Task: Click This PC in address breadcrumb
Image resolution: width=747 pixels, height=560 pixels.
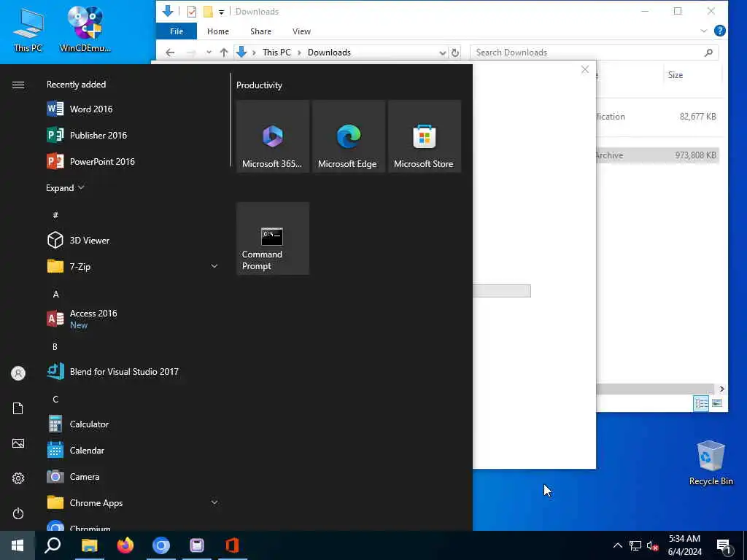Action: coord(276,52)
